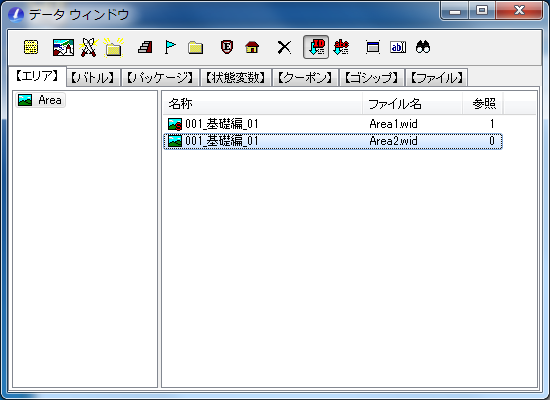Click the red E shield icon

(x=227, y=47)
